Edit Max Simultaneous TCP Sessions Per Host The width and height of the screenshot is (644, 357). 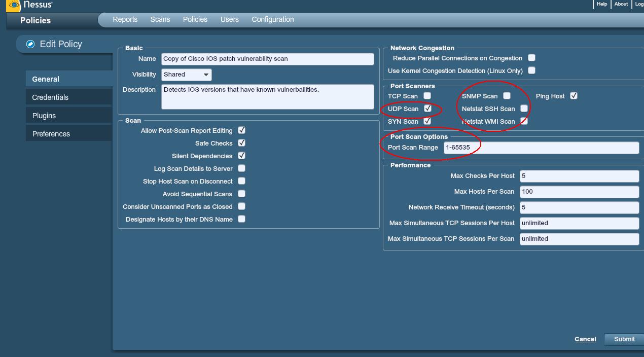coord(579,223)
